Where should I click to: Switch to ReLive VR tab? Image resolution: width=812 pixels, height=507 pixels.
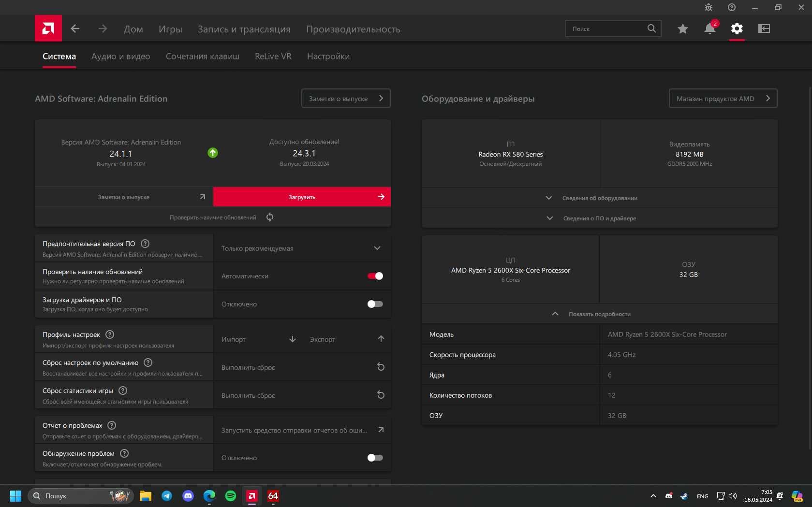273,56
